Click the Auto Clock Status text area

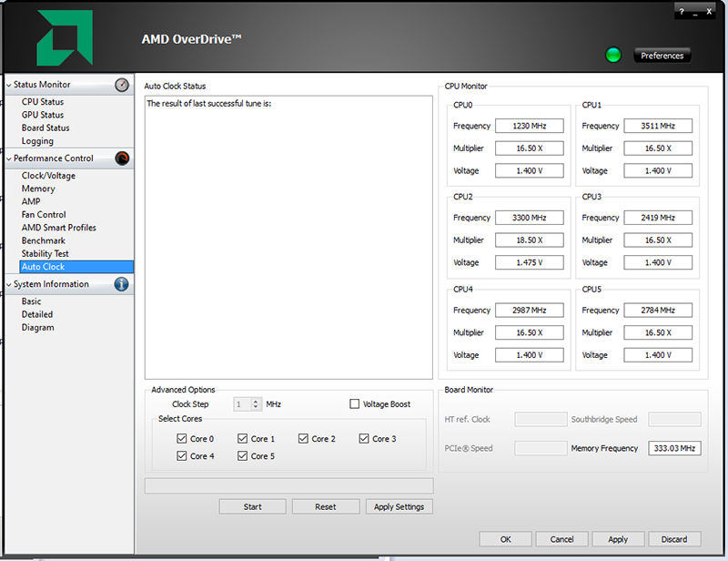(x=288, y=238)
